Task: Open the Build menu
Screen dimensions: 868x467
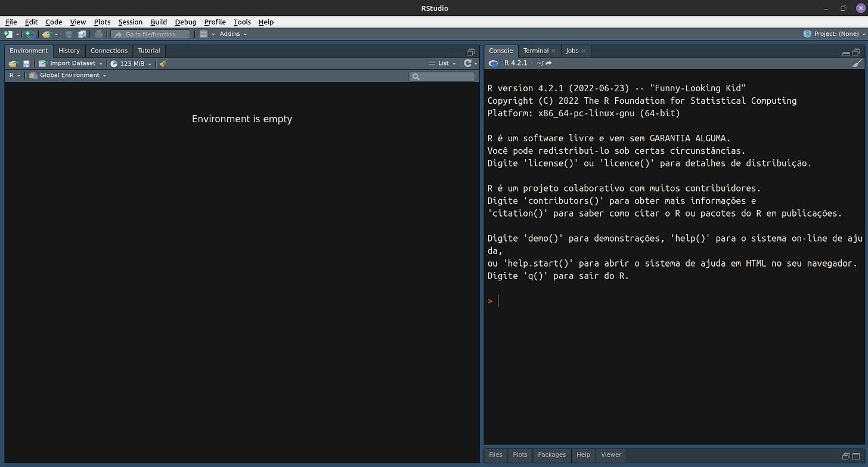Action: tap(159, 22)
